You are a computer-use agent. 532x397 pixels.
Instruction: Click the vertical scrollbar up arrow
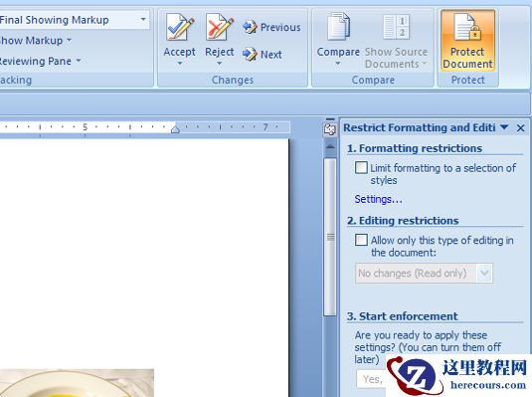(330, 147)
